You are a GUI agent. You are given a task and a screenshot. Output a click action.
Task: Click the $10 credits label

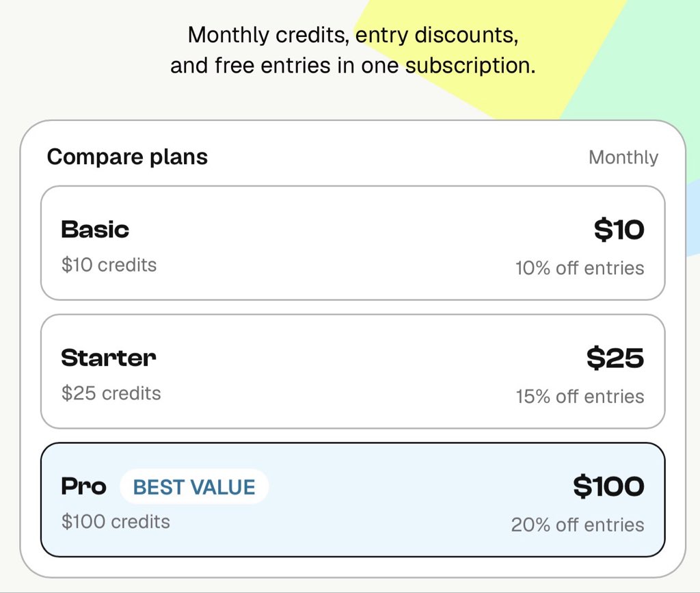click(x=109, y=265)
